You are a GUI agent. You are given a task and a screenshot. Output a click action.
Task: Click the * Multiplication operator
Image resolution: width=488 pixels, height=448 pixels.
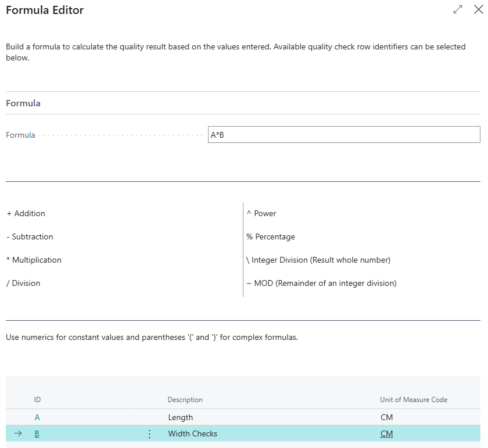[x=34, y=260]
